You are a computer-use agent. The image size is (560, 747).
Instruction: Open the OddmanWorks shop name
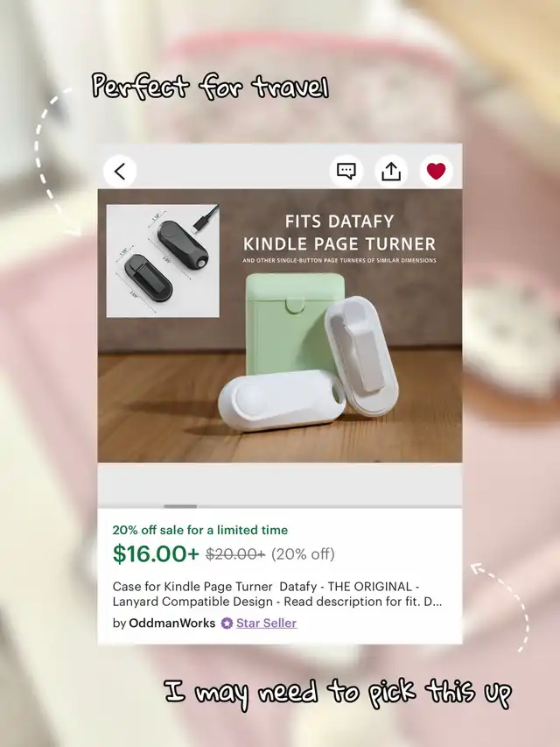coord(171,624)
